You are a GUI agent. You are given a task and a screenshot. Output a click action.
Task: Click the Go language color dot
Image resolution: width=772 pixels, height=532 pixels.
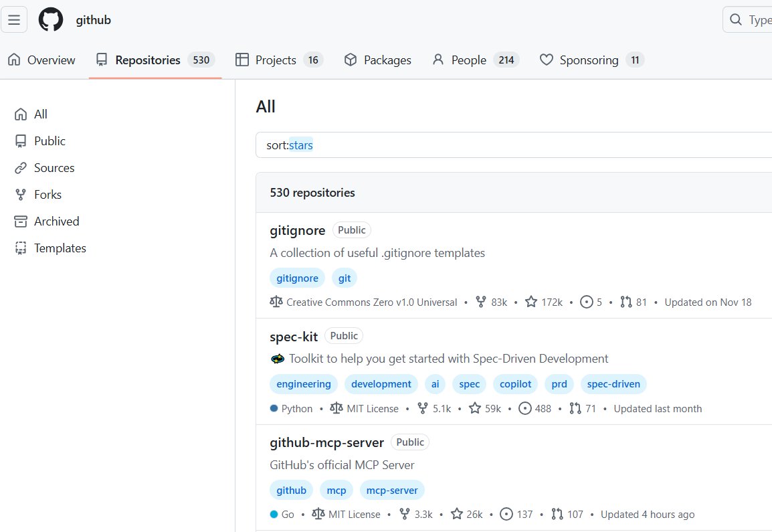click(x=274, y=514)
